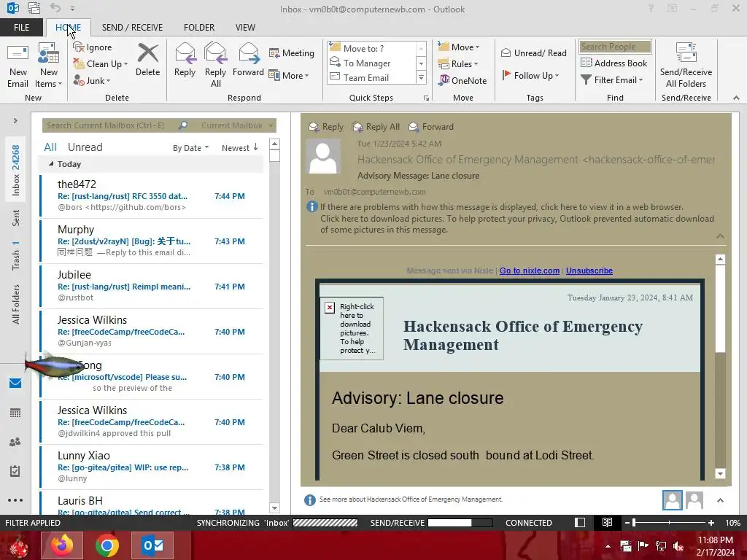Go to Tasks view
747x560 pixels.
[15, 471]
